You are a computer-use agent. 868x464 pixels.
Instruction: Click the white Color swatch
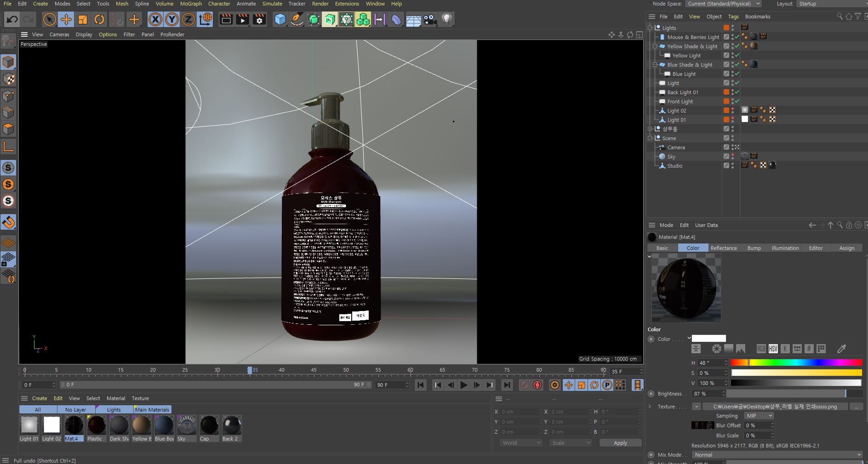[x=709, y=339]
